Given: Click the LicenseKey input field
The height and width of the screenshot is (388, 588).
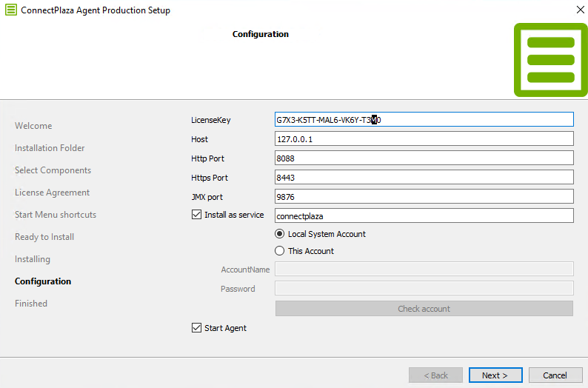Looking at the screenshot, I should pos(424,120).
